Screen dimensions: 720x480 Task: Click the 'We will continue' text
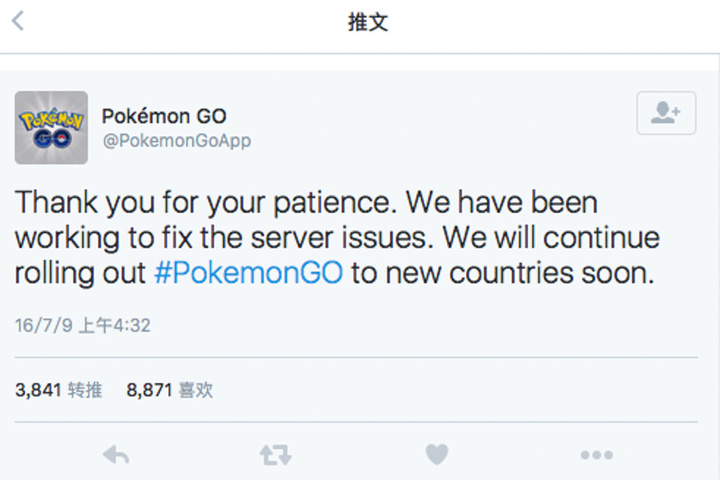[x=551, y=238]
